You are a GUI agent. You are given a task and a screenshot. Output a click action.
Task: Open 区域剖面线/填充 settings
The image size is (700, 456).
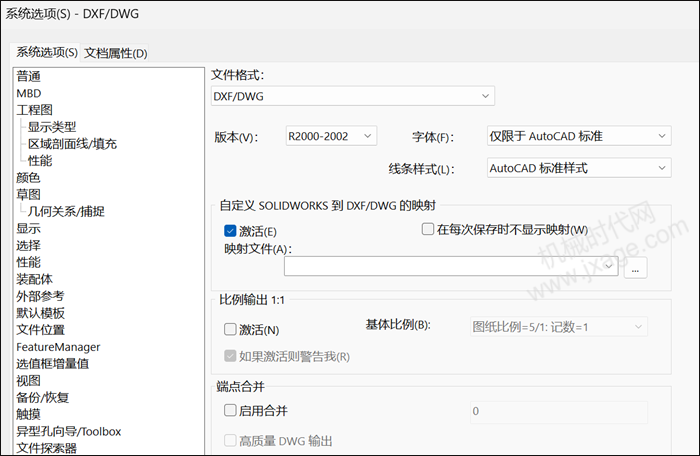[72, 144]
